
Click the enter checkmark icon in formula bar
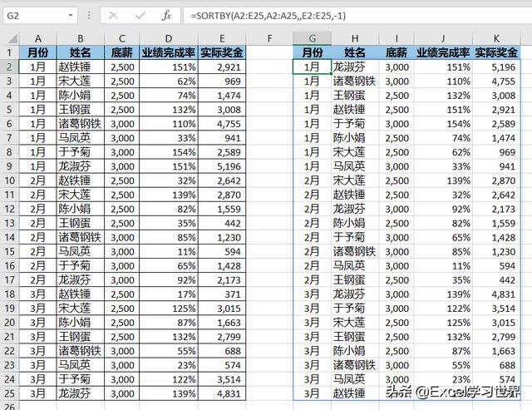tap(140, 16)
